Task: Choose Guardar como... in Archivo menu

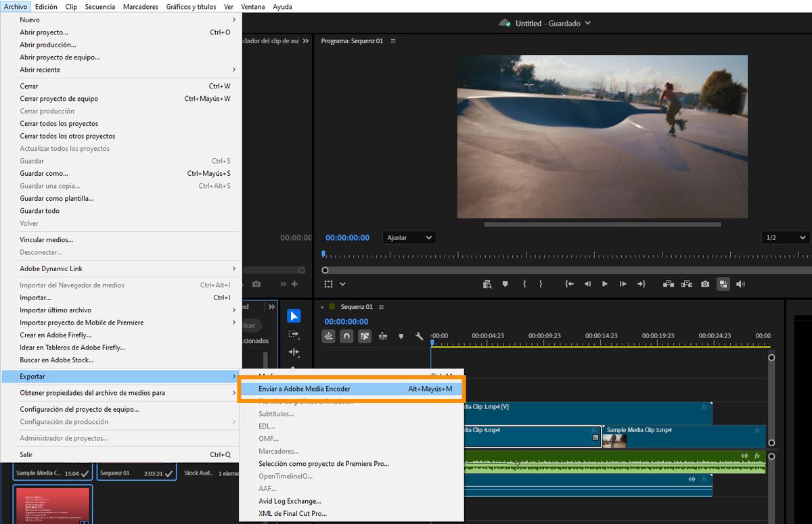Action: tap(120, 174)
